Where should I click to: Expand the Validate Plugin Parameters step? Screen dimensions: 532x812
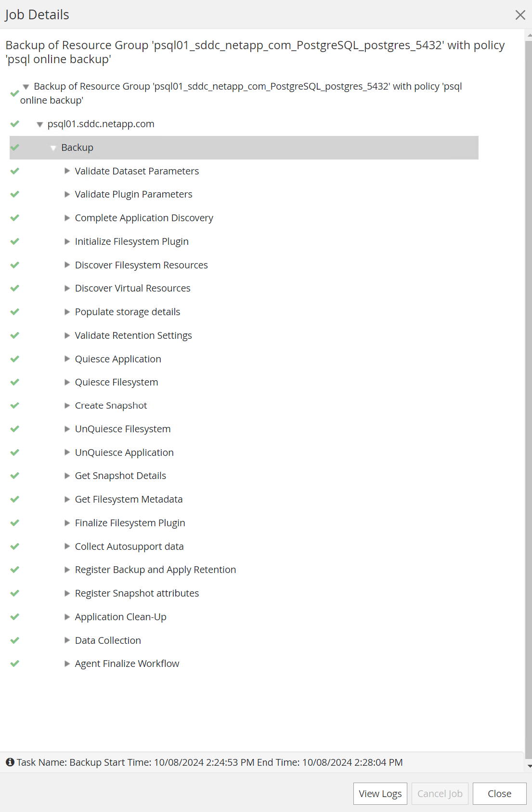coord(67,194)
